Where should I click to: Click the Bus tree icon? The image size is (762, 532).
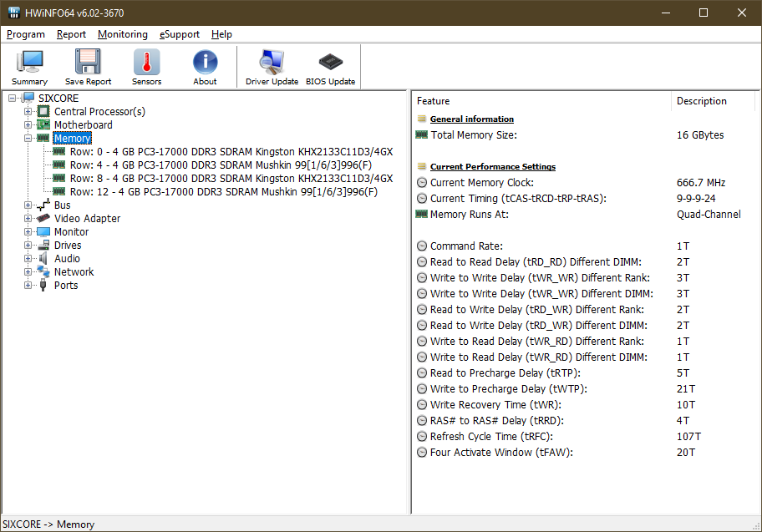click(43, 205)
